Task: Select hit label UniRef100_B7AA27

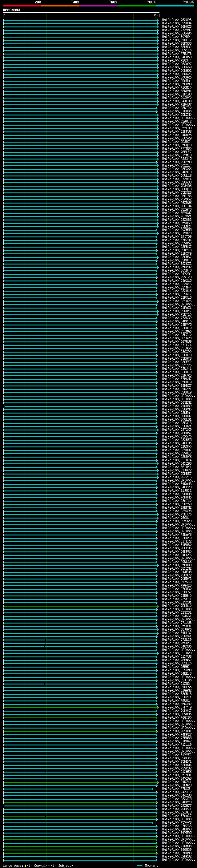Action: (177, 816)
